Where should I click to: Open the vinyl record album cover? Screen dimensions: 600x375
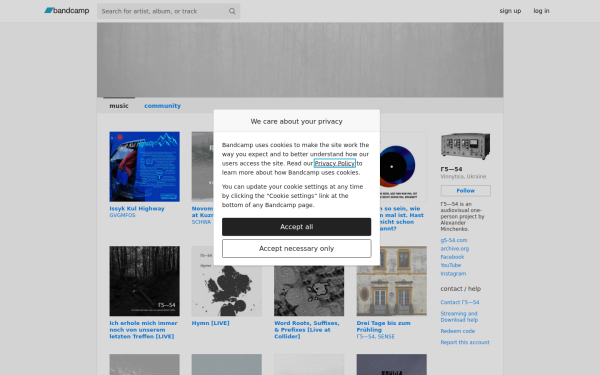point(403,166)
